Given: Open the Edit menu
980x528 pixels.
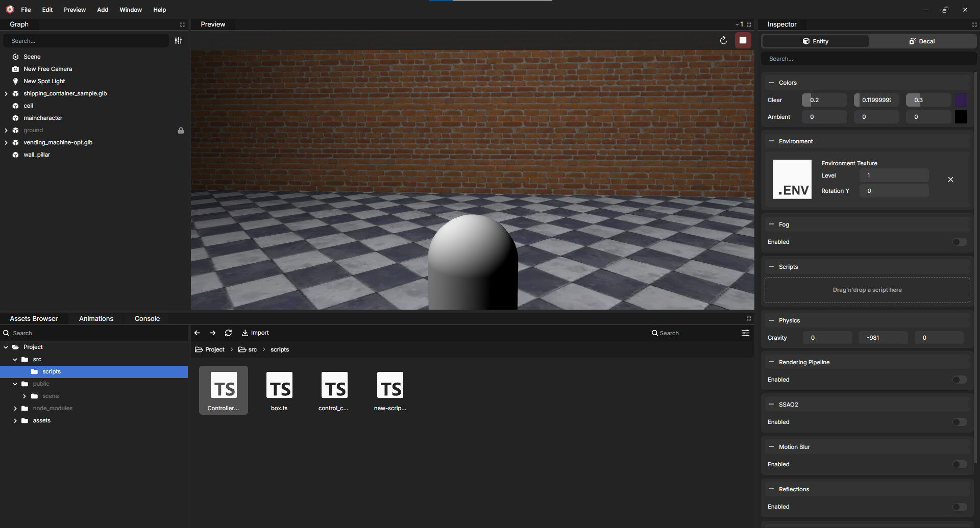Looking at the screenshot, I should point(47,10).
